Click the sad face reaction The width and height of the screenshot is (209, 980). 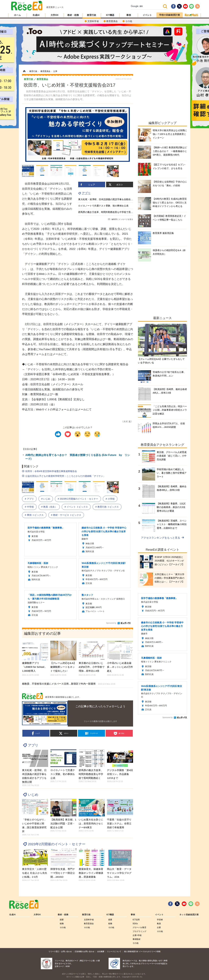pyautogui.click(x=88, y=434)
